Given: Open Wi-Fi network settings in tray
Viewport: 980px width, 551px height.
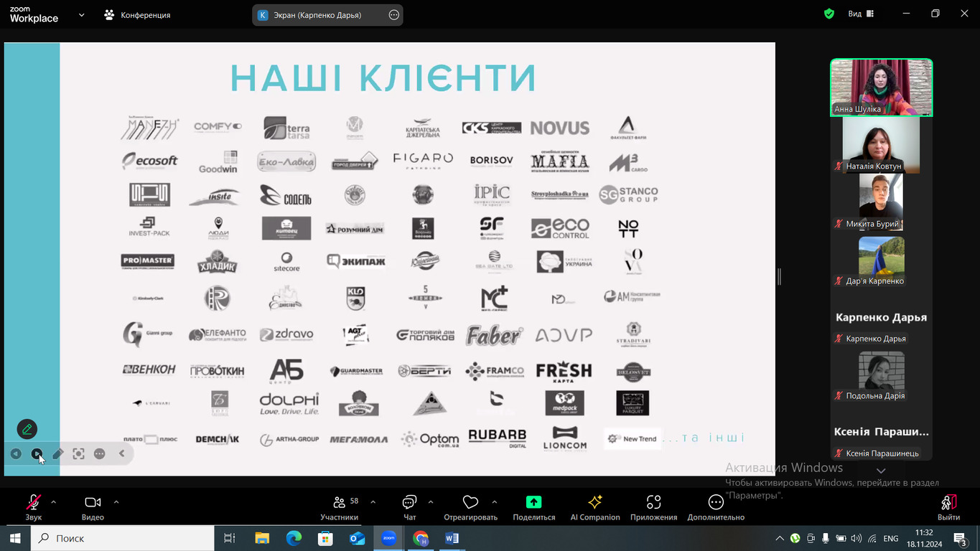Looking at the screenshot, I should click(x=872, y=538).
